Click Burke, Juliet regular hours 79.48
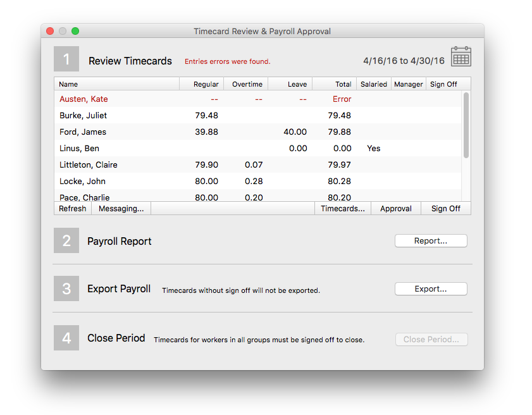 tap(207, 115)
